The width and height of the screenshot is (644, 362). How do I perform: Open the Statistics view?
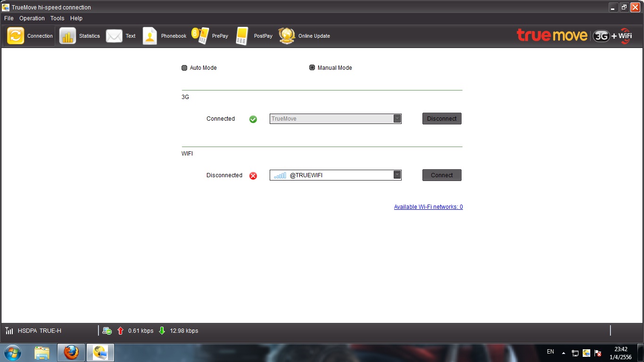tap(80, 36)
